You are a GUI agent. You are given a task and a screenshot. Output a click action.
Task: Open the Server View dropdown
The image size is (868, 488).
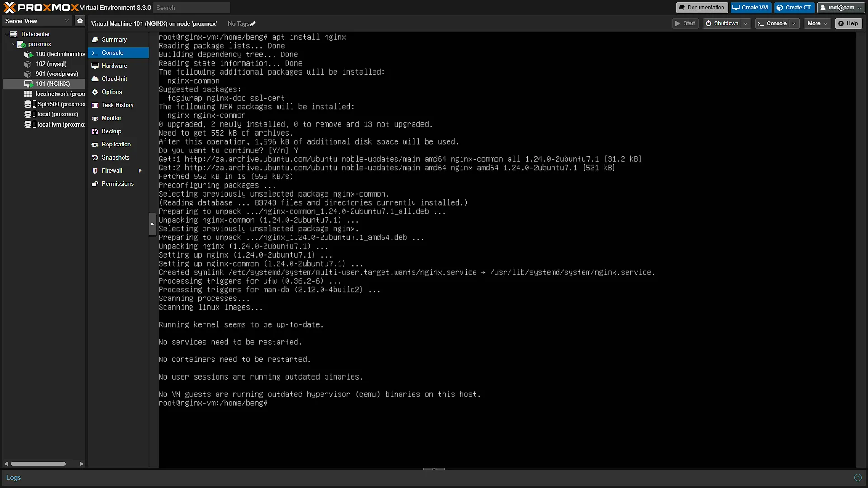click(x=37, y=21)
